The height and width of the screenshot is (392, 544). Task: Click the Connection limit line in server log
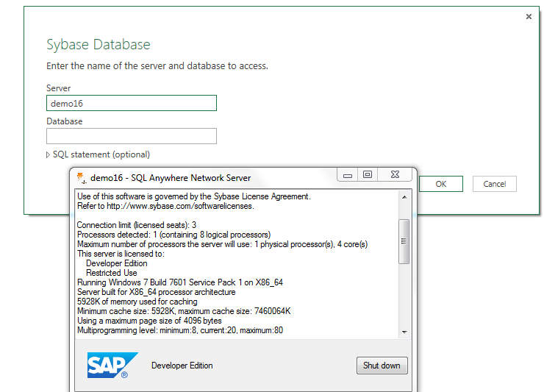[137, 225]
